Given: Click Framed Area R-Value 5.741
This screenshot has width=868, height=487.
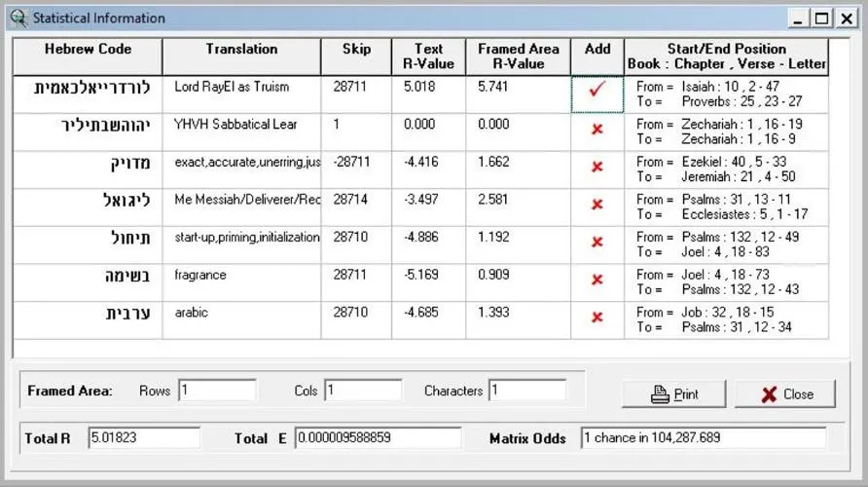Looking at the screenshot, I should [x=492, y=87].
